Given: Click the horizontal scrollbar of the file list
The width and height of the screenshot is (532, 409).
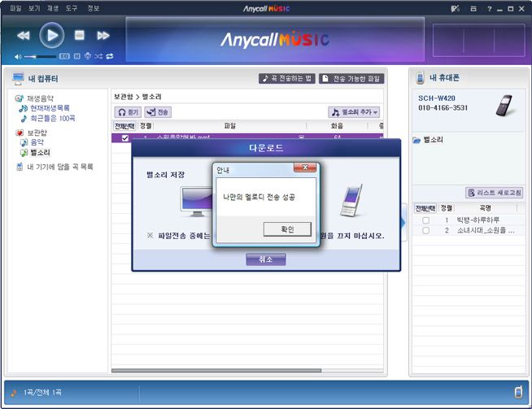Looking at the screenshot, I should pos(216,371).
